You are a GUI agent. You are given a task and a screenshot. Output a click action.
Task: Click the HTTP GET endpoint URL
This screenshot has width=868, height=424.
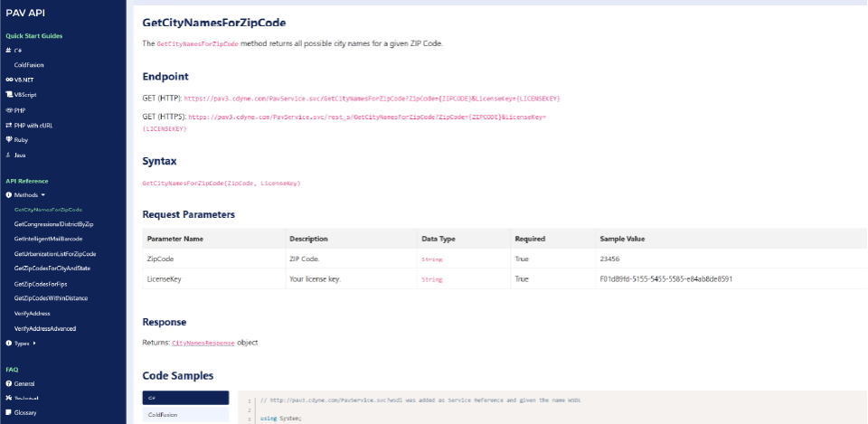372,99
